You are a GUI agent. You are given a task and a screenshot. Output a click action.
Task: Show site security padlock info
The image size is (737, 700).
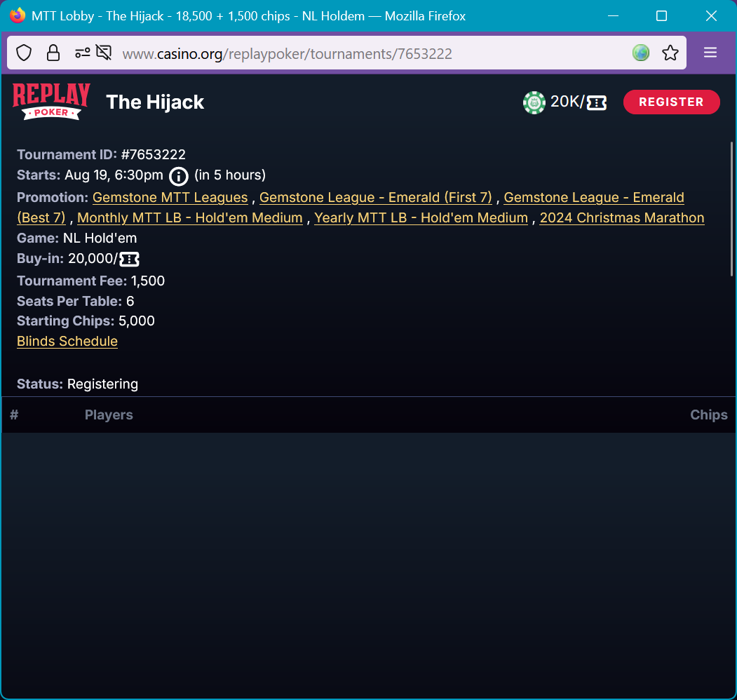(53, 53)
